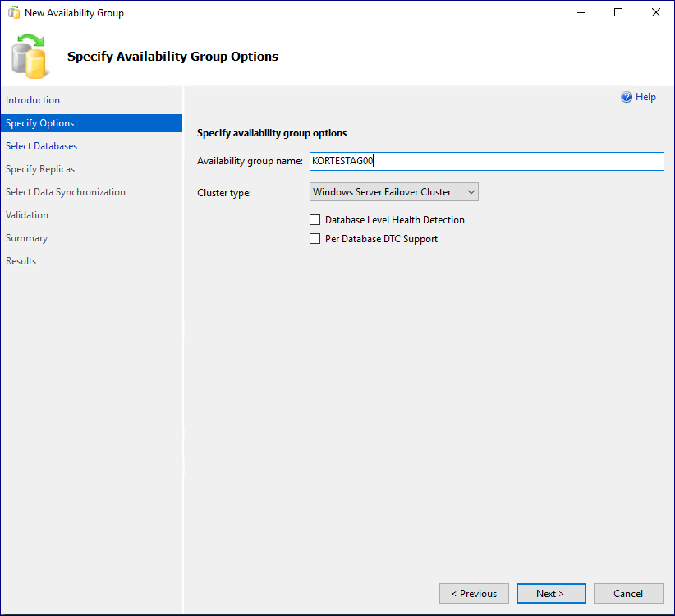This screenshot has width=675, height=616.
Task: Go to the Introduction wizard page
Action: point(33,100)
